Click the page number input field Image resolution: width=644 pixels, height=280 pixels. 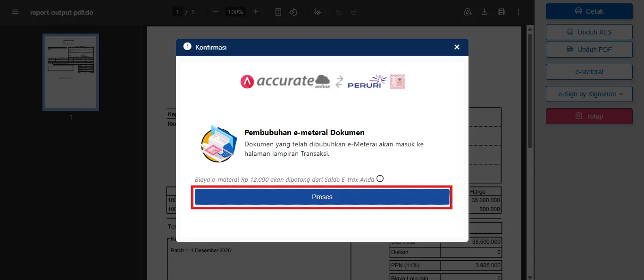pos(178,12)
